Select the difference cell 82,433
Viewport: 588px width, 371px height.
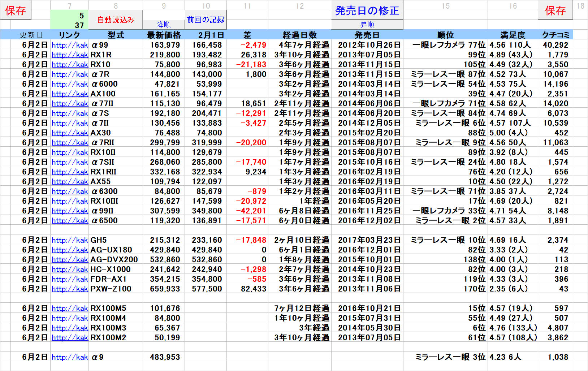247,289
